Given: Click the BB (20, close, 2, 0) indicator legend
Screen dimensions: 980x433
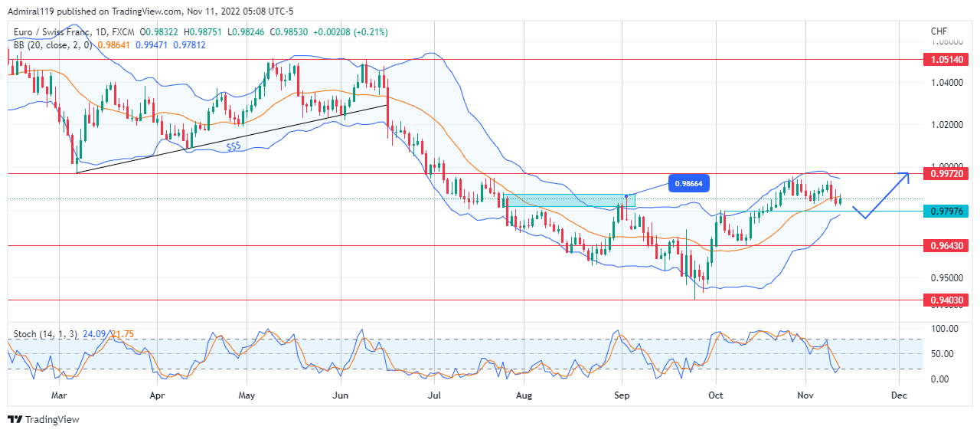Looking at the screenshot, I should coord(52,45).
